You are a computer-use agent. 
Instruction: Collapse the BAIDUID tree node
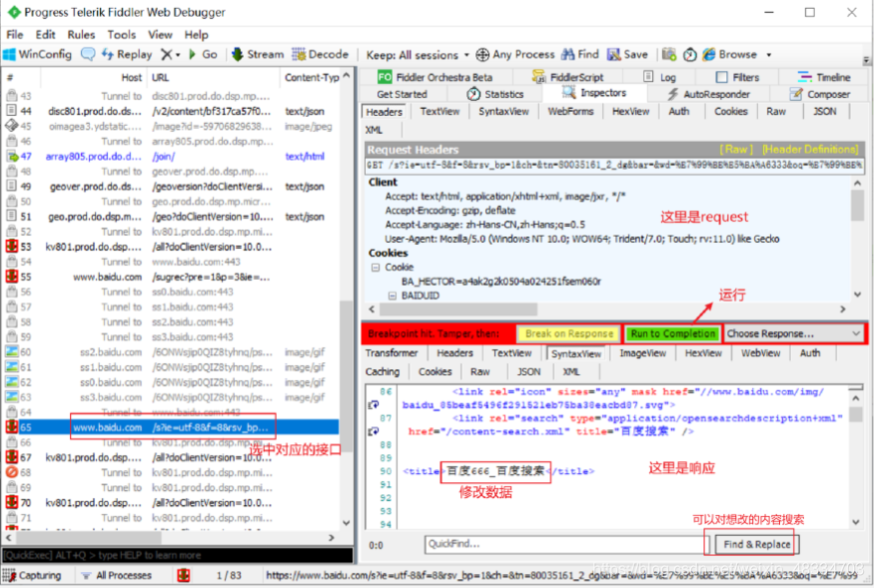(393, 295)
